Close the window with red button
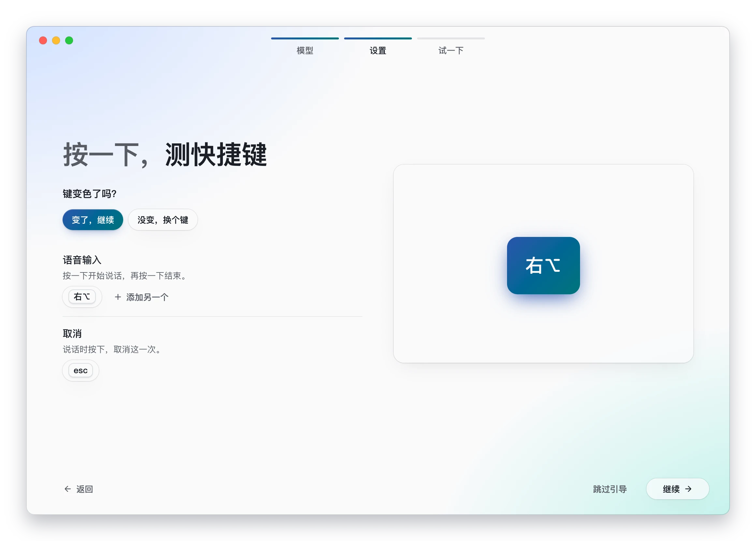Image resolution: width=756 pixels, height=541 pixels. tap(43, 40)
